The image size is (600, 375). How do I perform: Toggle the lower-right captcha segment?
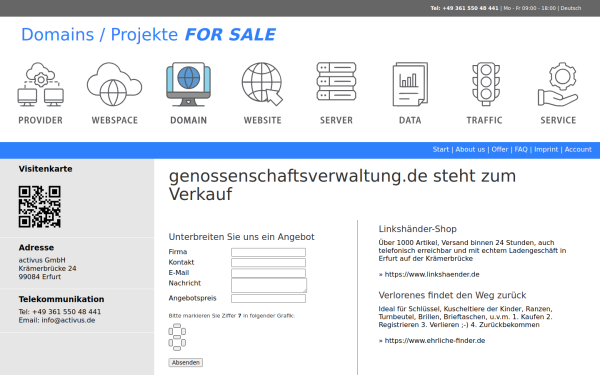[x=183, y=342]
